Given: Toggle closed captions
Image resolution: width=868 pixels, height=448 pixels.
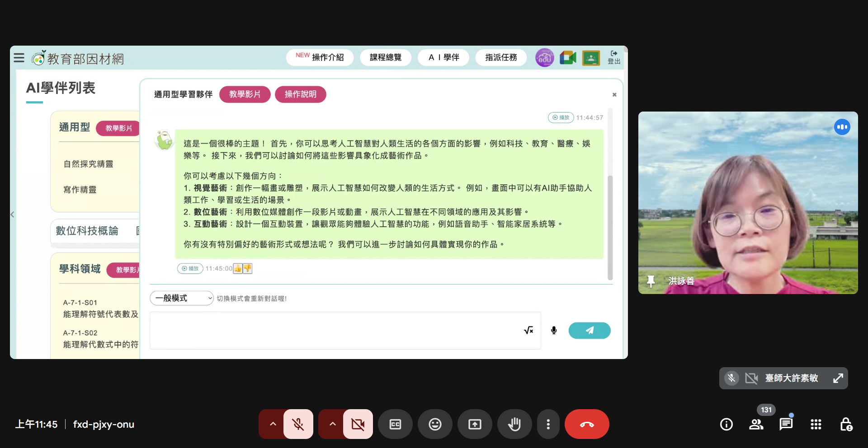Looking at the screenshot, I should (x=395, y=424).
